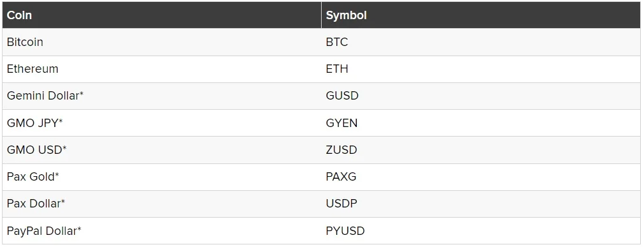This screenshot has height=247, width=644.
Task: Select the Pax Gold* coin name
Action: click(33, 177)
